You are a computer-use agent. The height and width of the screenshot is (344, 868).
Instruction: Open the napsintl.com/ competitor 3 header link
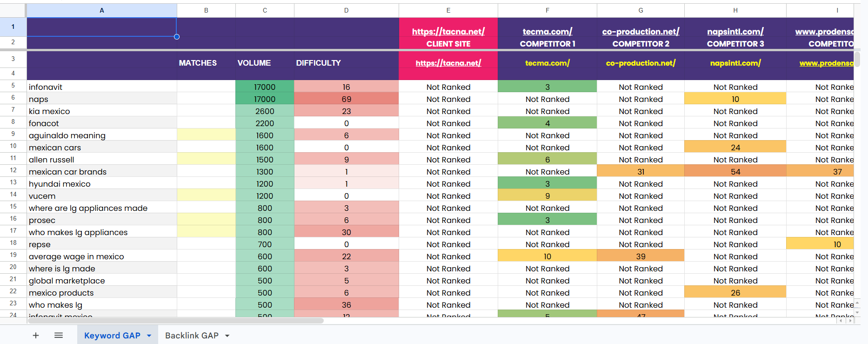tap(735, 32)
